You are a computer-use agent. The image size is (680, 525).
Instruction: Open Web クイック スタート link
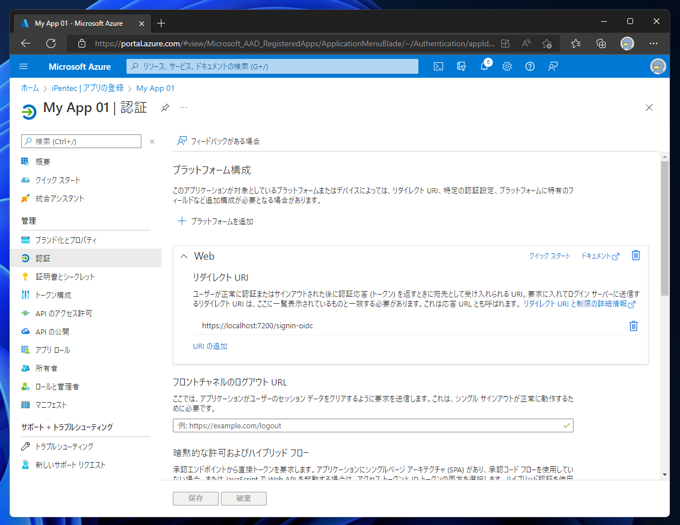pyautogui.click(x=549, y=256)
